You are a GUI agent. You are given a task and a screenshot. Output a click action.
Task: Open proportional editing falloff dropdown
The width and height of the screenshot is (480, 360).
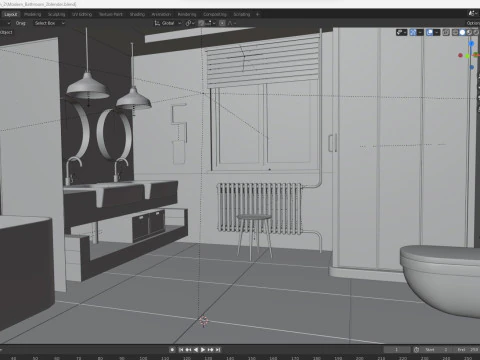click(232, 23)
